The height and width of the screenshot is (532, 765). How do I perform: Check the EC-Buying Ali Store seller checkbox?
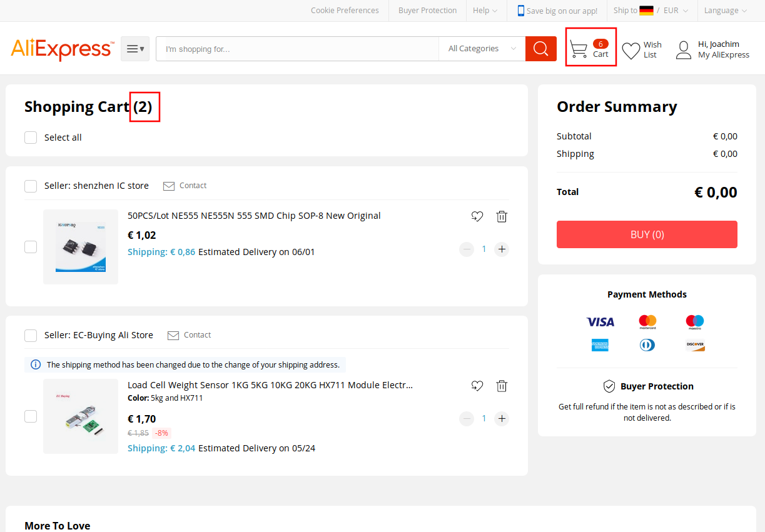pos(31,336)
